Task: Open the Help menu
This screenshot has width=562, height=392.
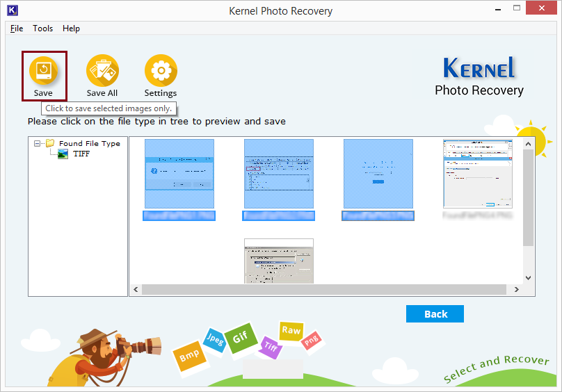Action: pyautogui.click(x=71, y=28)
